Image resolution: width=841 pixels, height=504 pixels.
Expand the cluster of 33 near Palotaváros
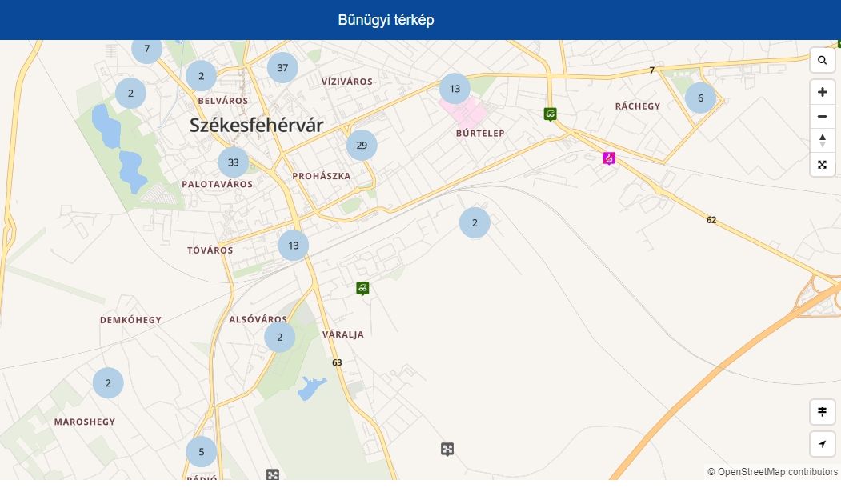click(x=234, y=162)
